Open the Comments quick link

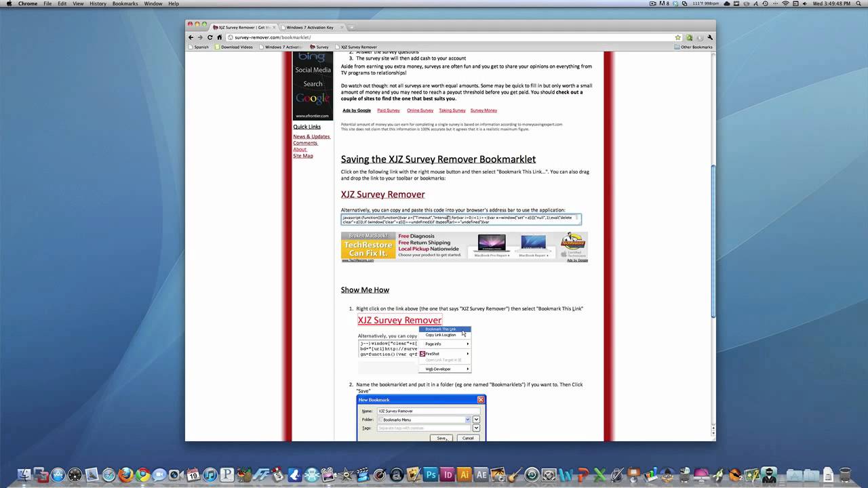[x=305, y=143]
